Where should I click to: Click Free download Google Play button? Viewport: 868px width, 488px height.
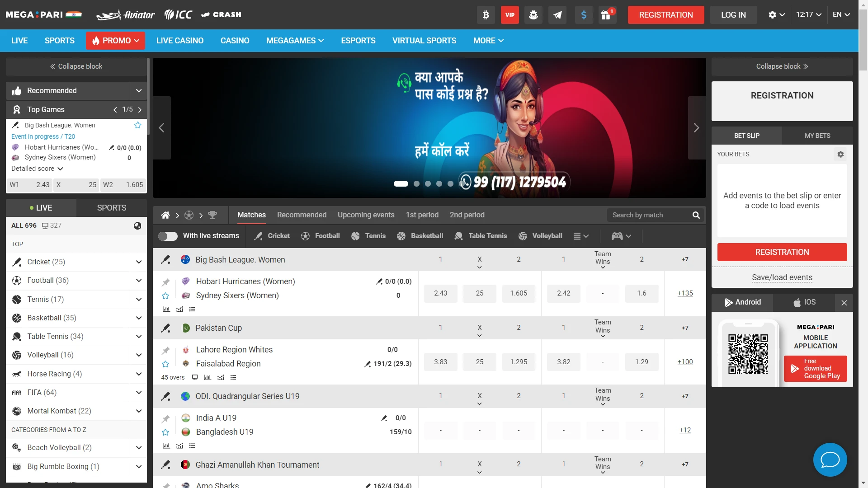tap(815, 369)
